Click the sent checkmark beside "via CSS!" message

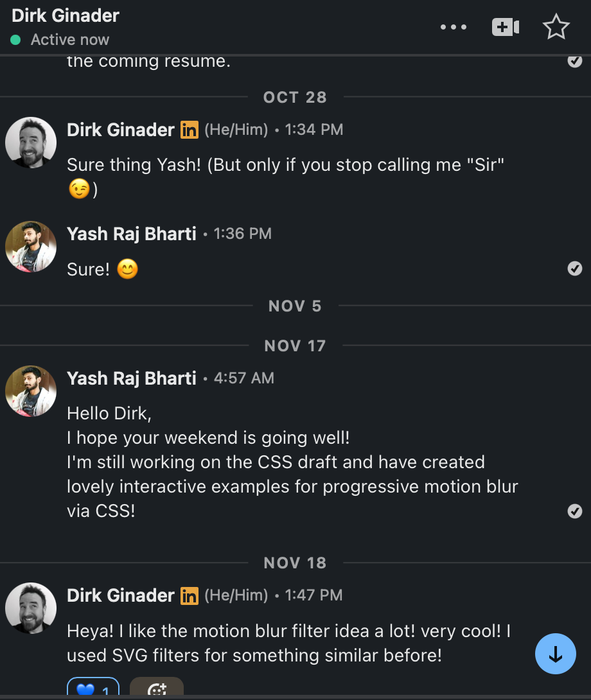coord(574,511)
